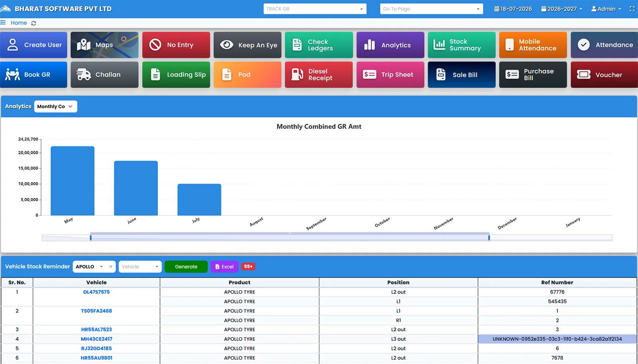The image size is (638, 364).
Task: Click the June bar in the chart
Action: [136, 188]
